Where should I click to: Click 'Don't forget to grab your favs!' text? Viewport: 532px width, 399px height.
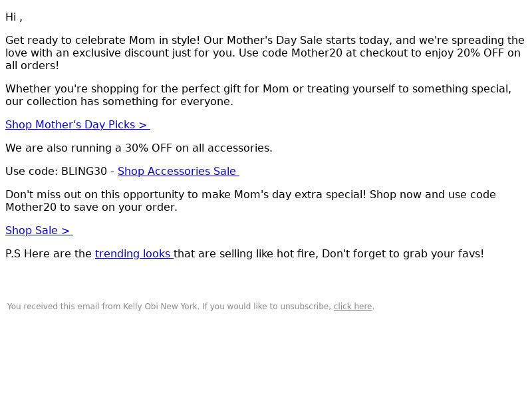pos(403,254)
